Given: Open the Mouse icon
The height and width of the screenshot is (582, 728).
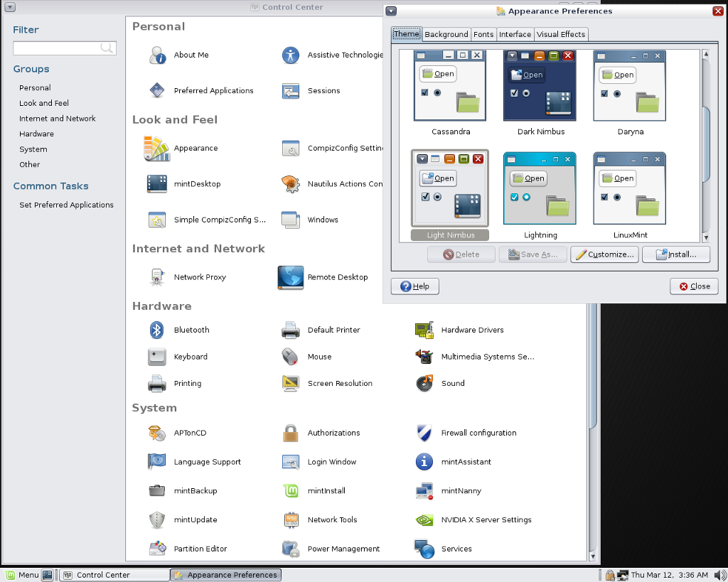Looking at the screenshot, I should [x=291, y=357].
